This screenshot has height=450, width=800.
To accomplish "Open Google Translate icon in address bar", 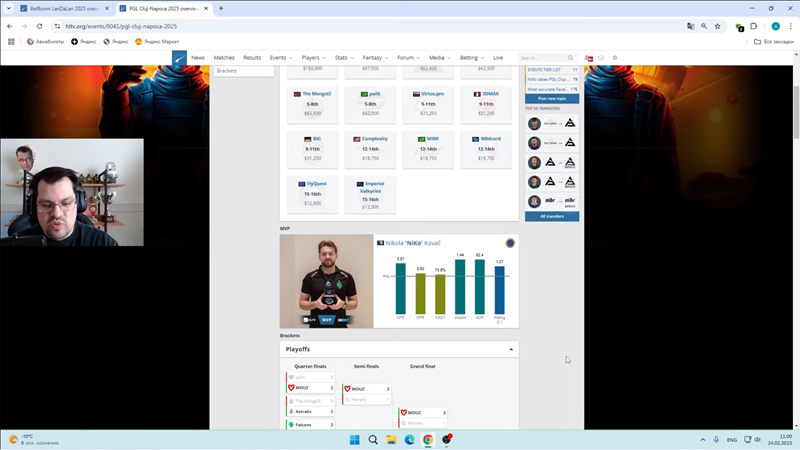I will 690,26.
